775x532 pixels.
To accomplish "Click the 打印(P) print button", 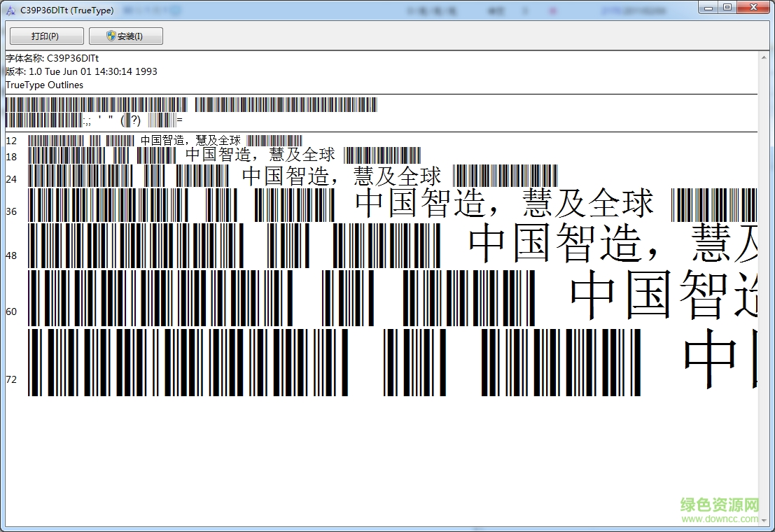I will point(46,36).
